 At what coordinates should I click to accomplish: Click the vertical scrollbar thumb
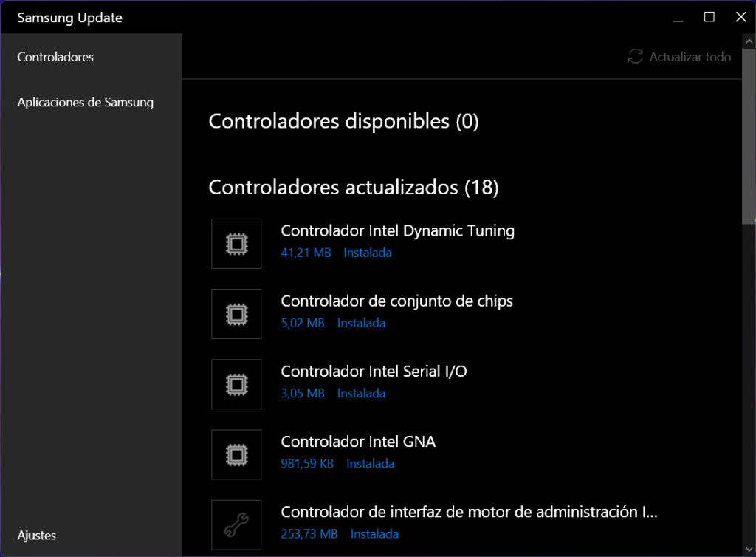click(x=751, y=148)
